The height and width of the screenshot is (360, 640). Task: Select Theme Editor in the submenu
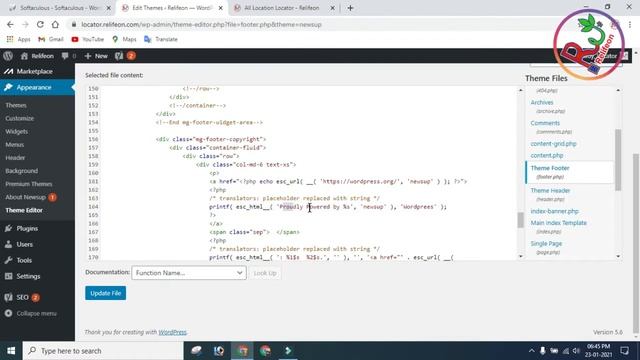coord(24,210)
